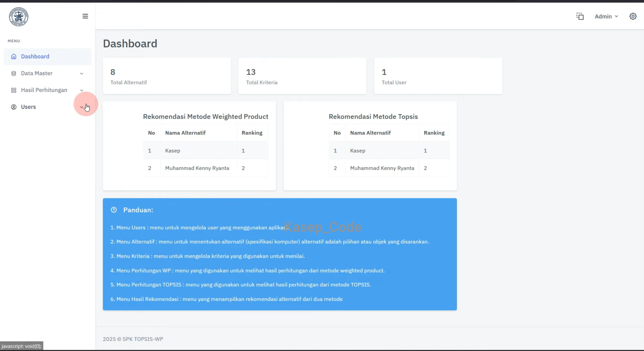Click Nama Alternatif header in Weighted Product table
This screenshot has width=644, height=351.
[x=185, y=133]
